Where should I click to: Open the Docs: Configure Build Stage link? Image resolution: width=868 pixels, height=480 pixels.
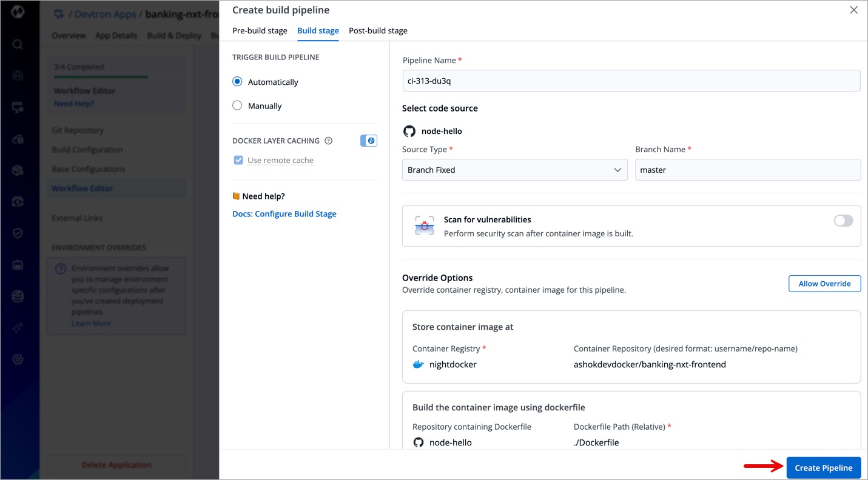tap(284, 214)
